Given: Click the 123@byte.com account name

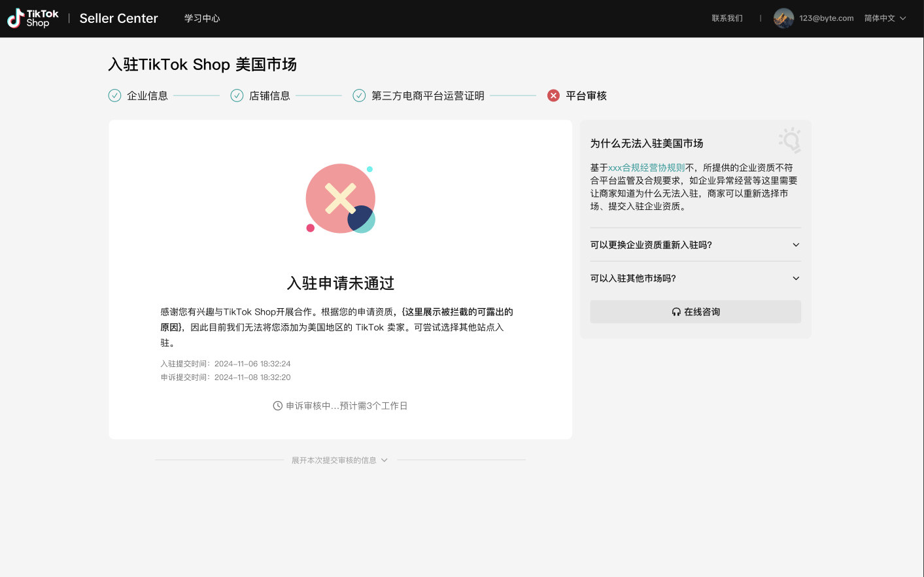Looking at the screenshot, I should (x=826, y=18).
